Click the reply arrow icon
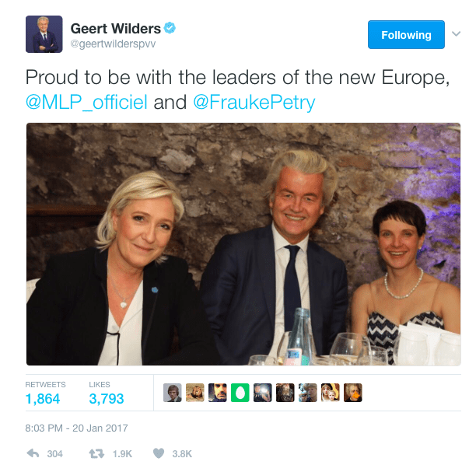Image resolution: width=476 pixels, height=472 pixels. click(33, 453)
